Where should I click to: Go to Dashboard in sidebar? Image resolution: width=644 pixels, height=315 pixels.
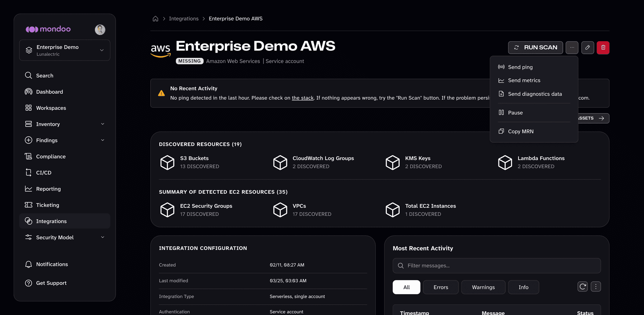coord(65,92)
